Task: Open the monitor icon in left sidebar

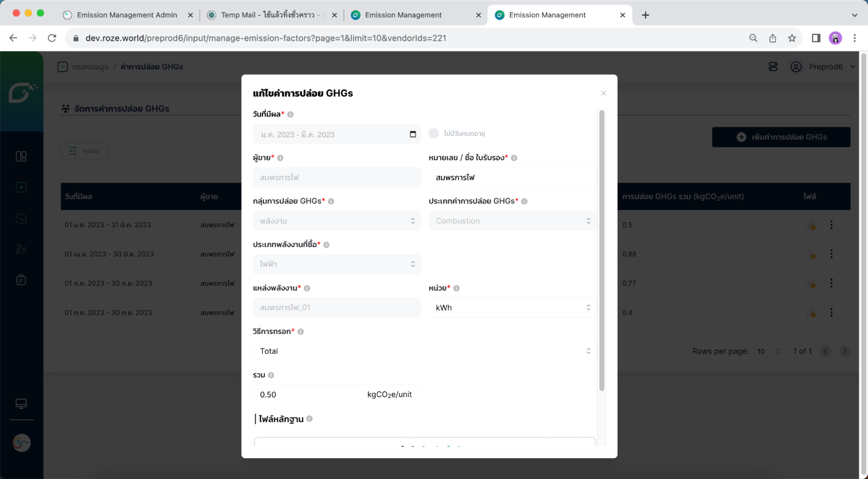Action: [21, 404]
